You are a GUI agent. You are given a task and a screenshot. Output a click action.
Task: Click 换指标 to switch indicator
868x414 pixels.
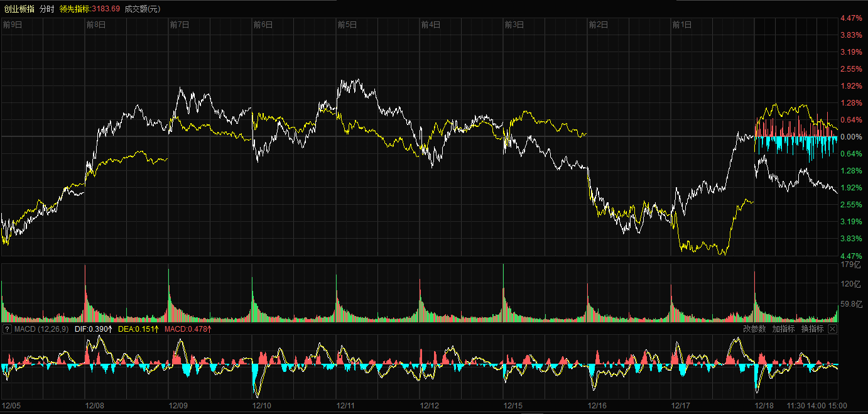(x=812, y=329)
